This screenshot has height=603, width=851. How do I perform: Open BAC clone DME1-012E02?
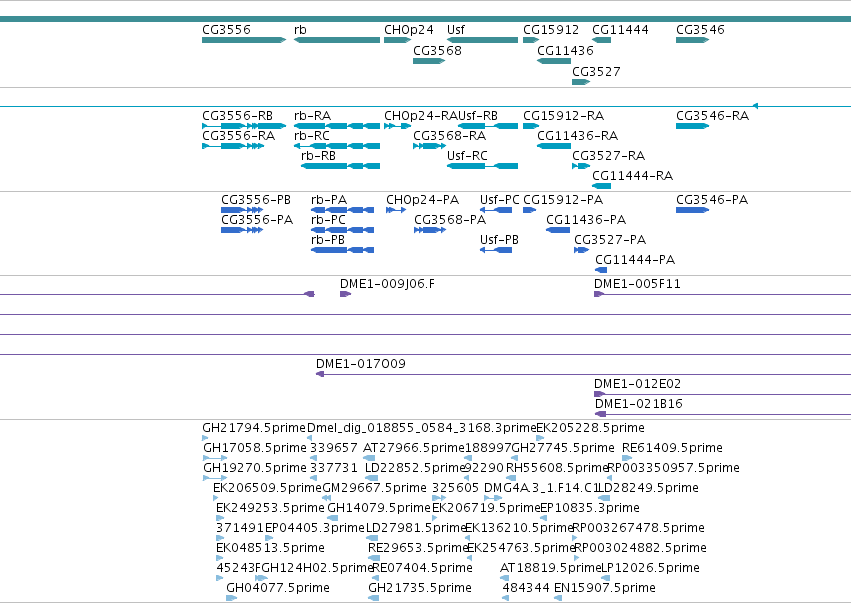722,394
